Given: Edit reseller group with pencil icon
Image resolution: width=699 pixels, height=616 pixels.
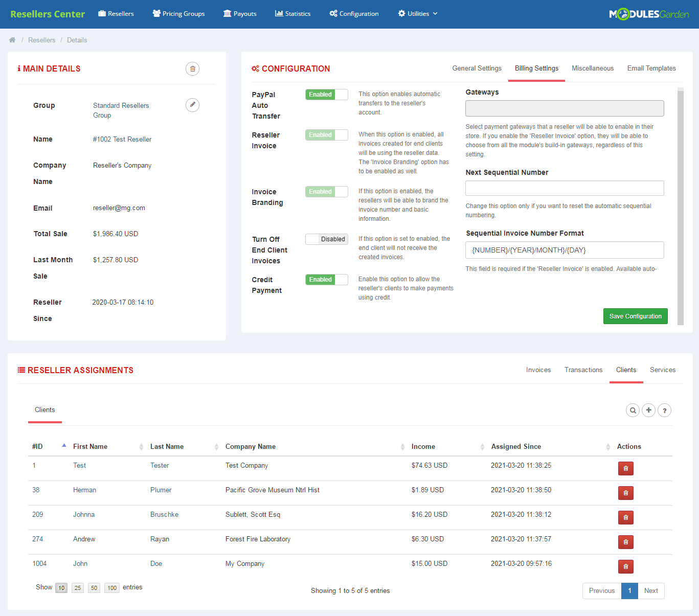Looking at the screenshot, I should (x=192, y=105).
